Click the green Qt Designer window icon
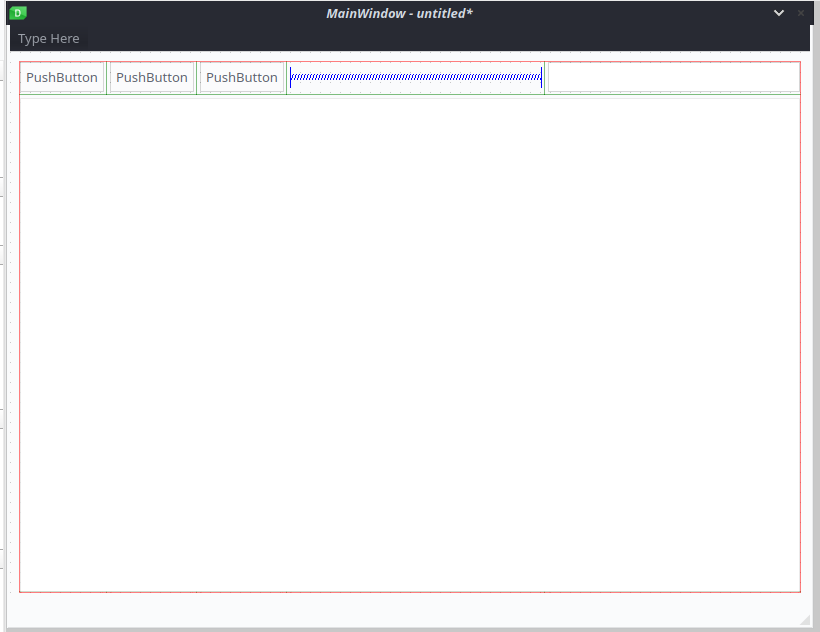 click(x=18, y=13)
